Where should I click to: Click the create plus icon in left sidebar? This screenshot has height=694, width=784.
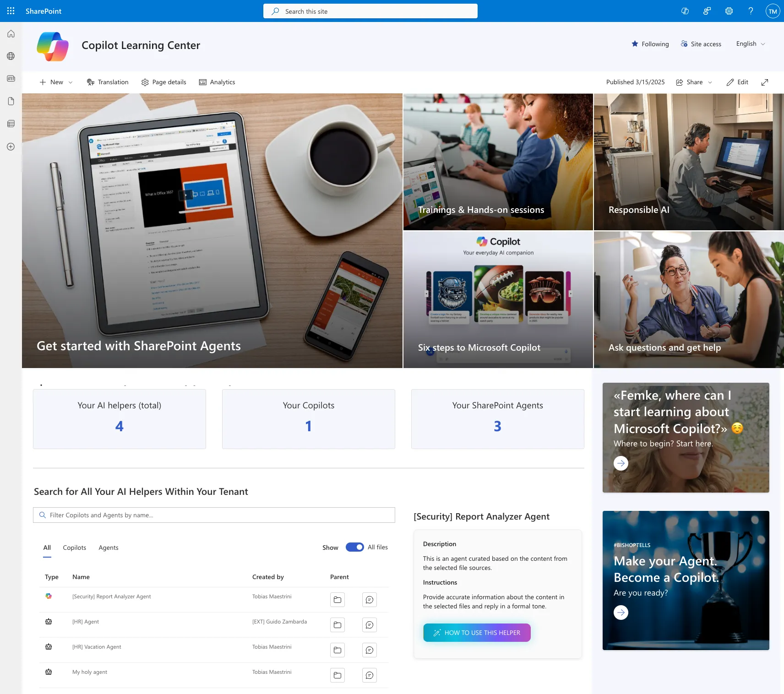11,146
